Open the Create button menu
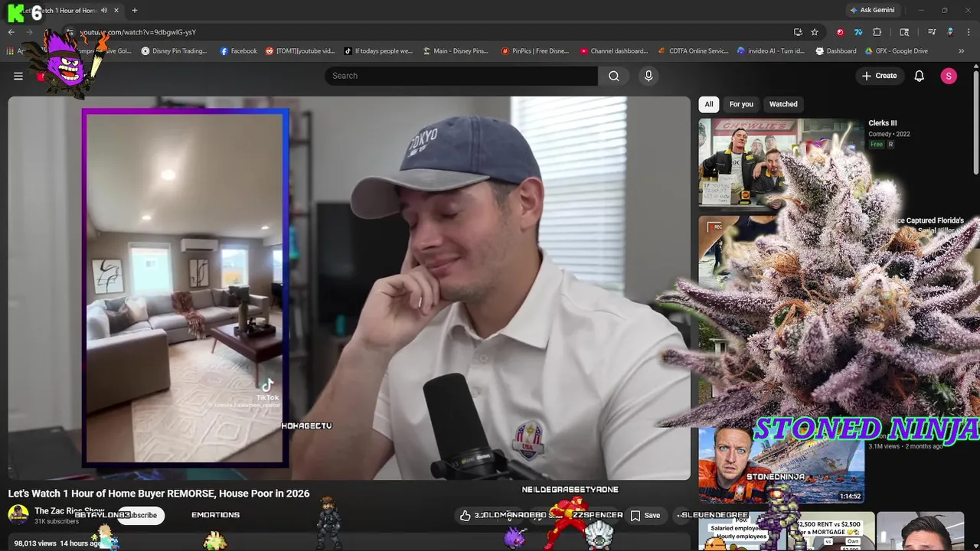980x551 pixels. pyautogui.click(x=879, y=76)
